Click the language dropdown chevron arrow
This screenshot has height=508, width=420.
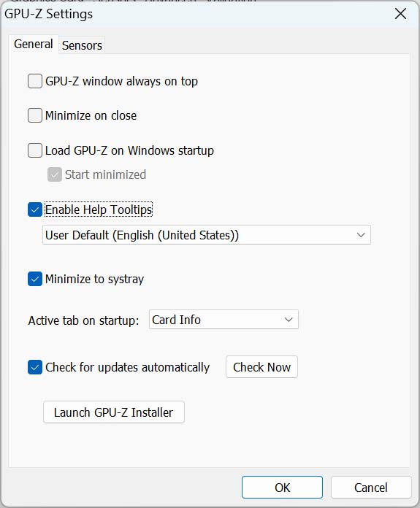(x=361, y=235)
